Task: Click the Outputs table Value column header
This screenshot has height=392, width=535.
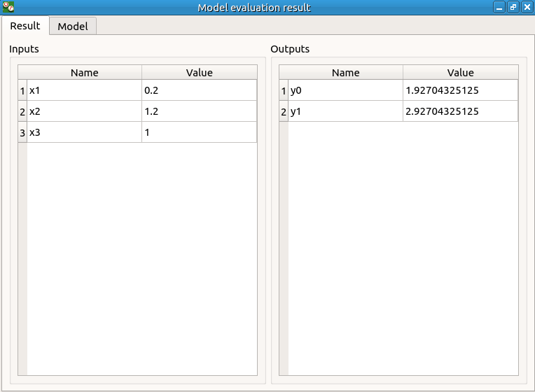Action: coord(460,73)
